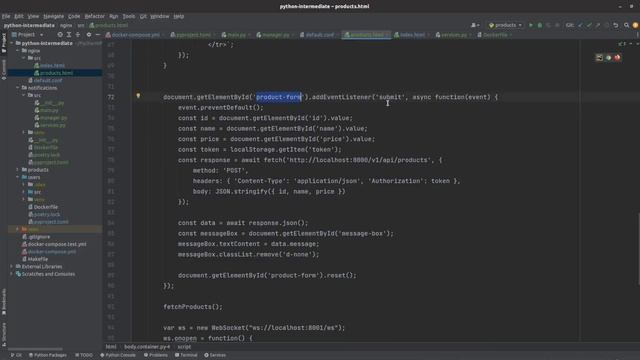640x360 pixels.
Task: Click the script breadcrumb at editor bottom
Action: coord(184,347)
